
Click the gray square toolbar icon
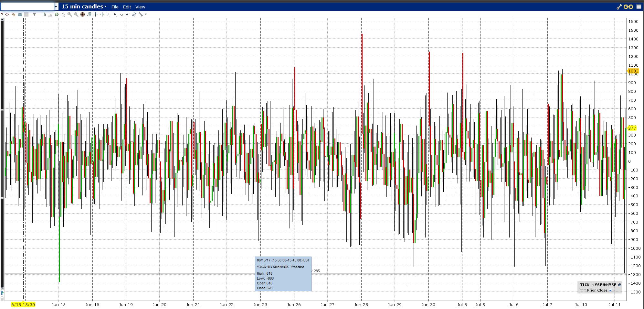[26, 14]
